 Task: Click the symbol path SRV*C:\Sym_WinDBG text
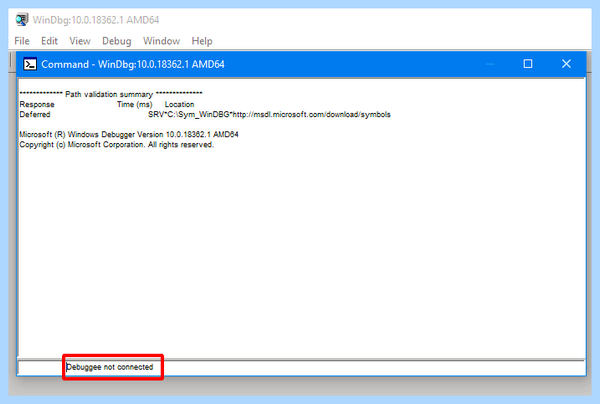(269, 114)
